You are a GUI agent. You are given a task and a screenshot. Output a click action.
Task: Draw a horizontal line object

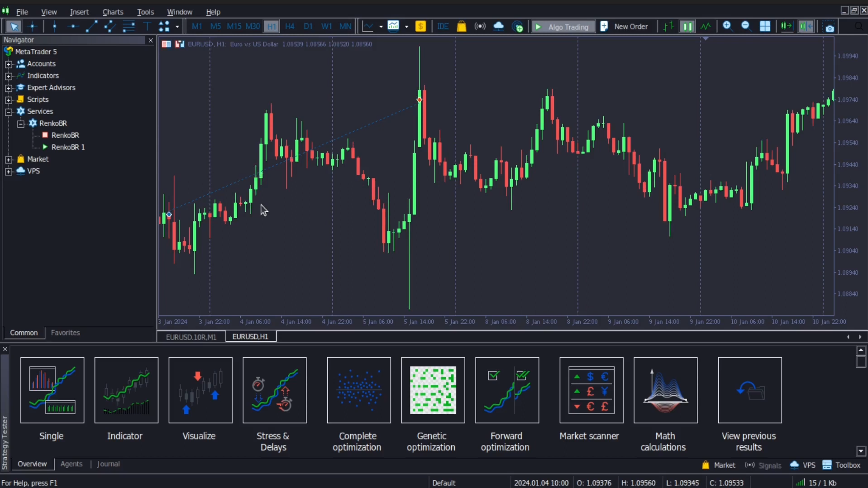point(72,26)
